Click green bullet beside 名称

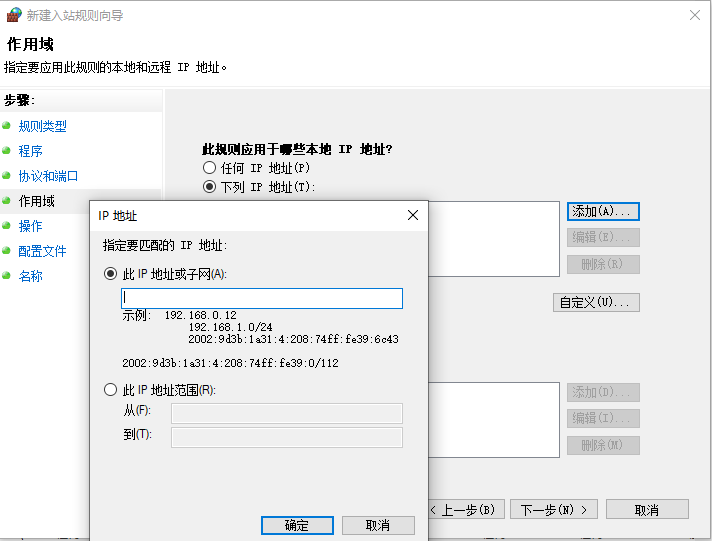pyautogui.click(x=6, y=275)
